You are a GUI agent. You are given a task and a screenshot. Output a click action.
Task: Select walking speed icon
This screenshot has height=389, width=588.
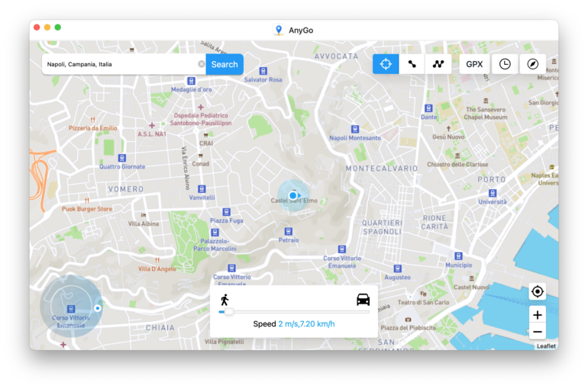[225, 299]
